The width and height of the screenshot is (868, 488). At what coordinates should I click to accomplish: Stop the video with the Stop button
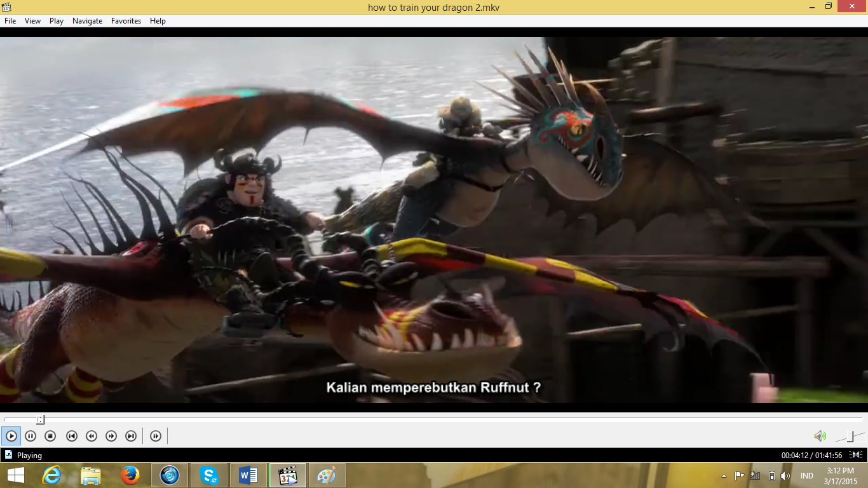(x=50, y=436)
